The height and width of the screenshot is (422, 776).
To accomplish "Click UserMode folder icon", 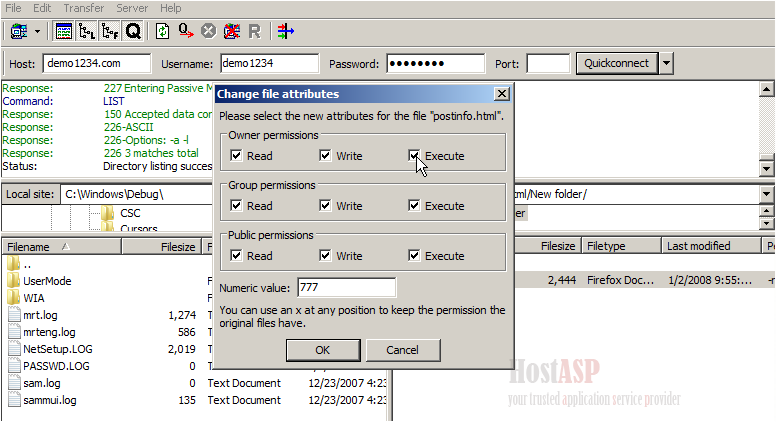I will point(14,281).
